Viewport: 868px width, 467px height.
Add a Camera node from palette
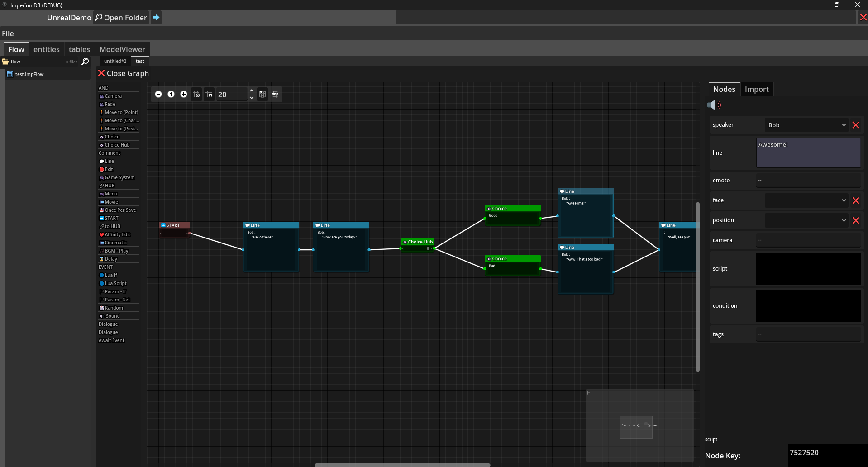coord(119,96)
